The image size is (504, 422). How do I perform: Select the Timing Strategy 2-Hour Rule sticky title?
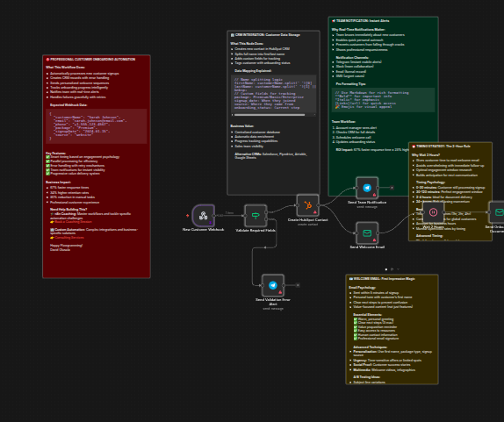441,147
